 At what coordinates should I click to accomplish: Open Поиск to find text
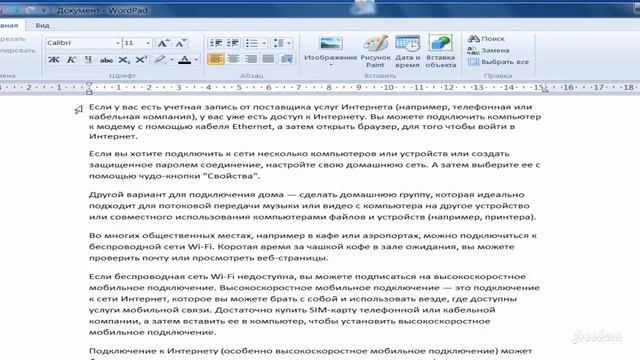pyautogui.click(x=486, y=39)
